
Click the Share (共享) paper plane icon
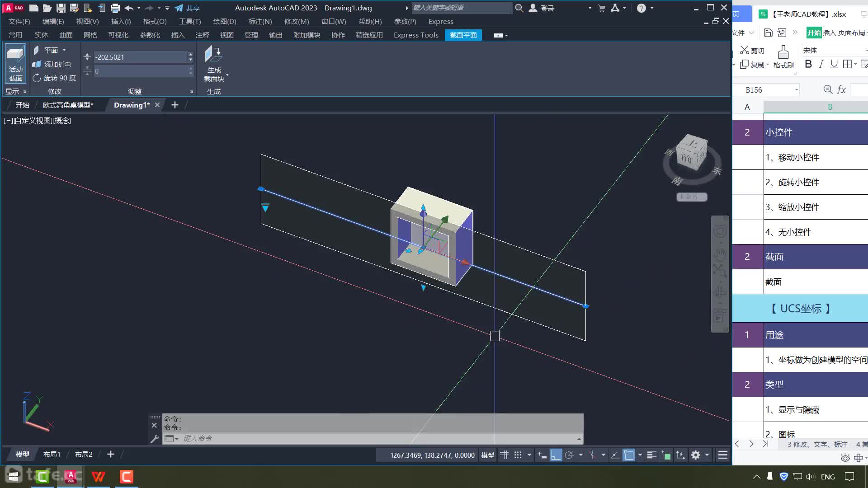click(179, 8)
